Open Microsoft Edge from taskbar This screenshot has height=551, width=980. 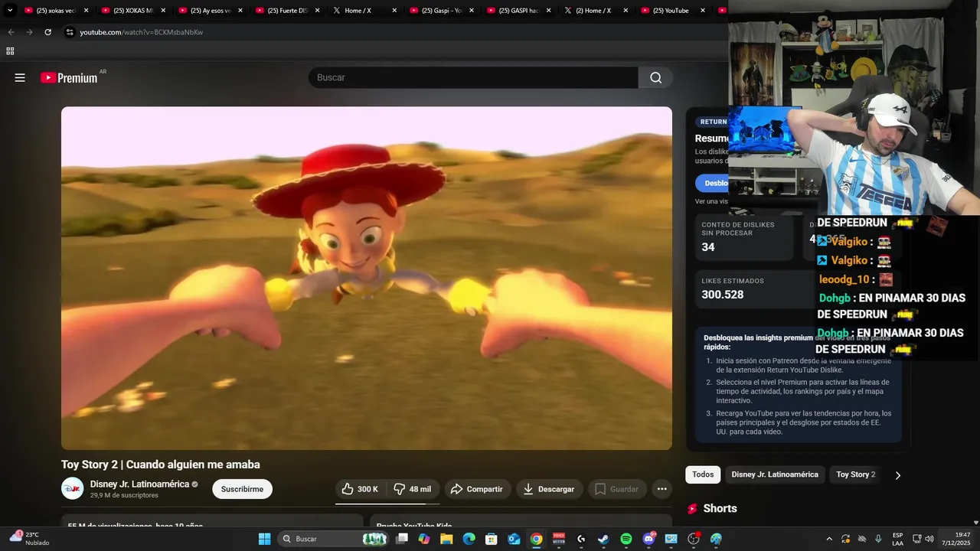coord(469,539)
